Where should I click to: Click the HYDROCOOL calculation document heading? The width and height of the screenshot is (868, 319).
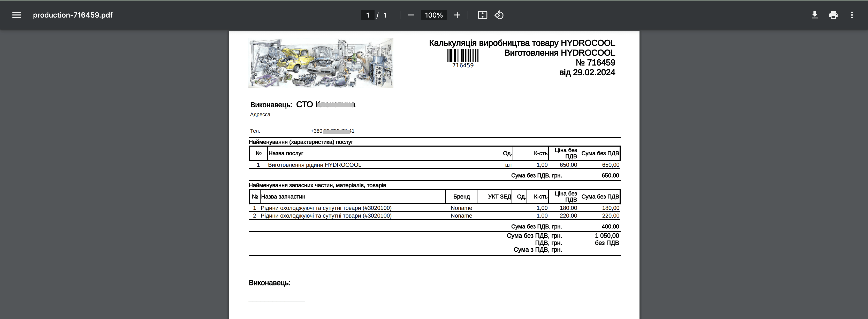click(522, 43)
